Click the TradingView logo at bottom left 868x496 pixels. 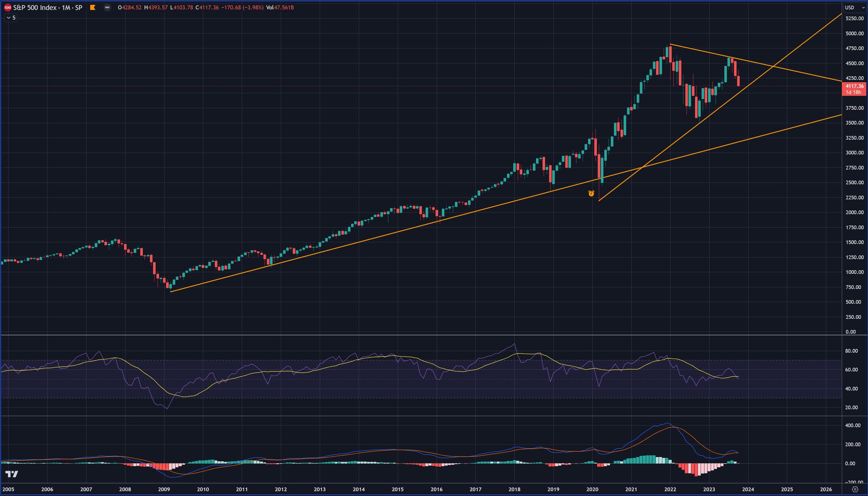click(11, 474)
